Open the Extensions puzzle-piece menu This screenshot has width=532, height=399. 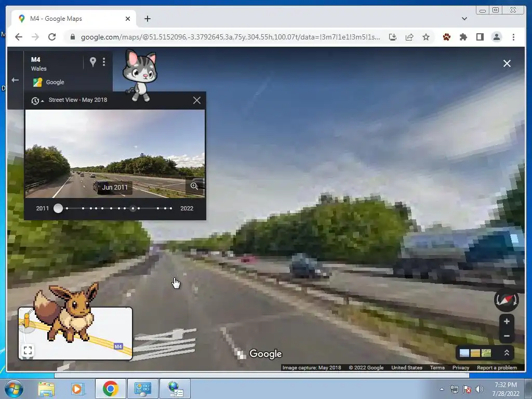463,37
